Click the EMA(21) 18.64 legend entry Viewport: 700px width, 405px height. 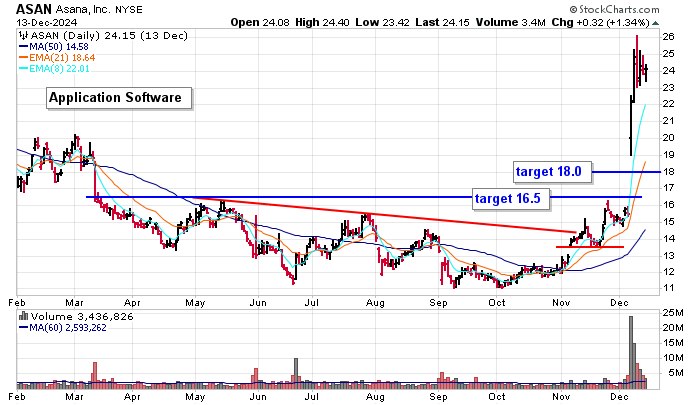click(x=57, y=58)
